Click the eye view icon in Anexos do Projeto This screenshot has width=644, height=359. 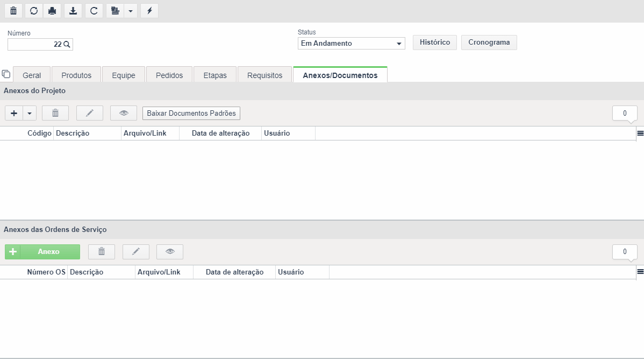pos(124,113)
